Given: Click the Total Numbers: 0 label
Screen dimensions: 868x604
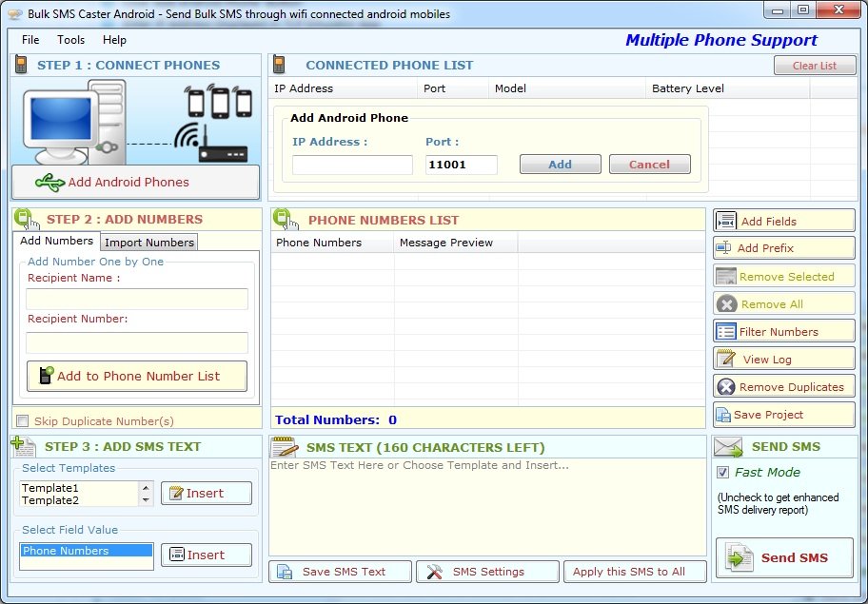Looking at the screenshot, I should (336, 419).
